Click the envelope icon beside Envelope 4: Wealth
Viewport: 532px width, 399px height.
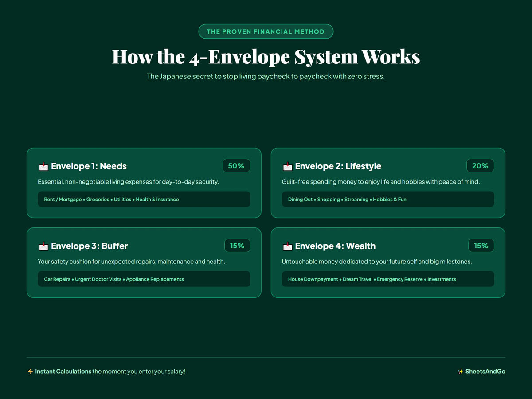287,246
